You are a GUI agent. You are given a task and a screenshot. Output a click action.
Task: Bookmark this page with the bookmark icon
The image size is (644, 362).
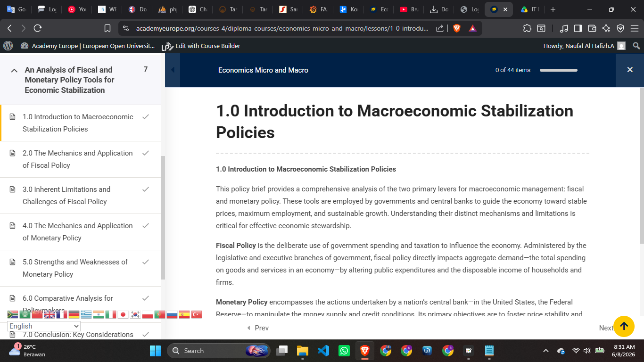(x=107, y=28)
